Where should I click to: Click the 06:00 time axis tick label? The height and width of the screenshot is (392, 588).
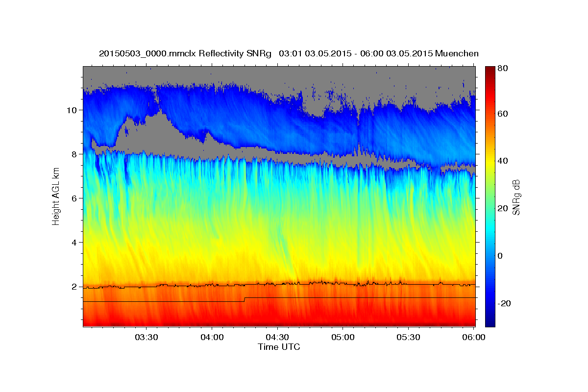474,338
